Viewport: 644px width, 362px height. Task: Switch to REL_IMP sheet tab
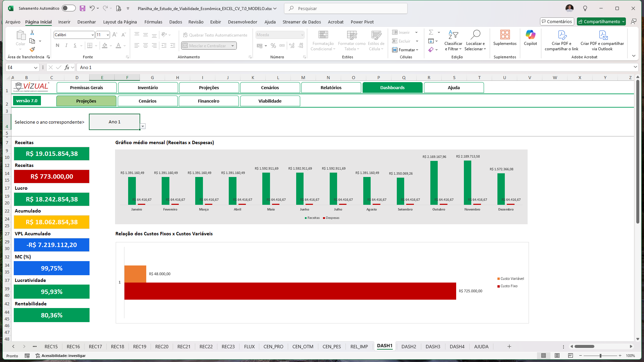pos(359,347)
